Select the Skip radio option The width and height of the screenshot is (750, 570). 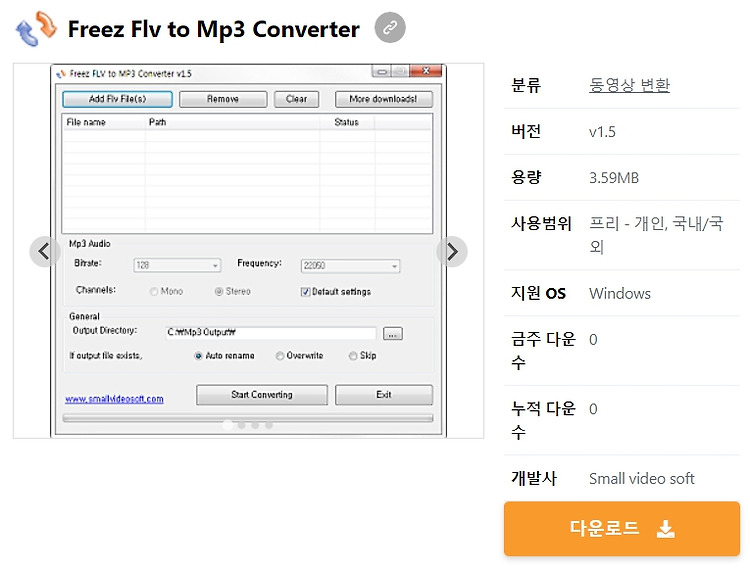[x=353, y=356]
